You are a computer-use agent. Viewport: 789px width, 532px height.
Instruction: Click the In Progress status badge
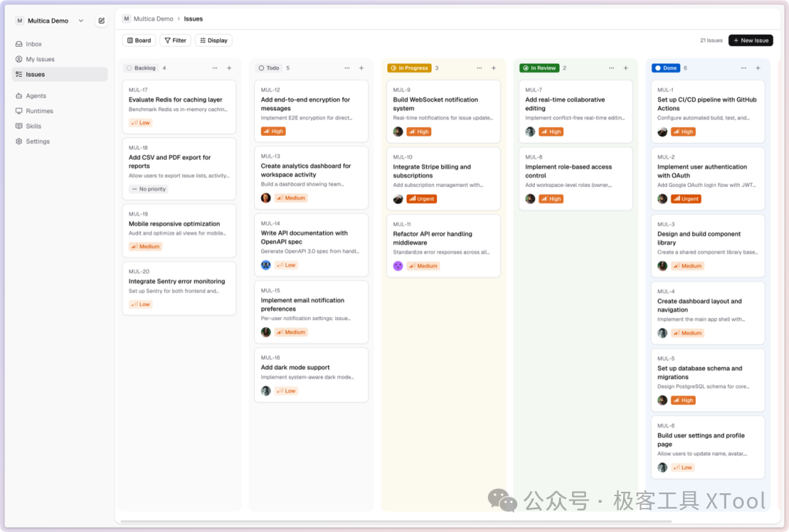point(409,68)
